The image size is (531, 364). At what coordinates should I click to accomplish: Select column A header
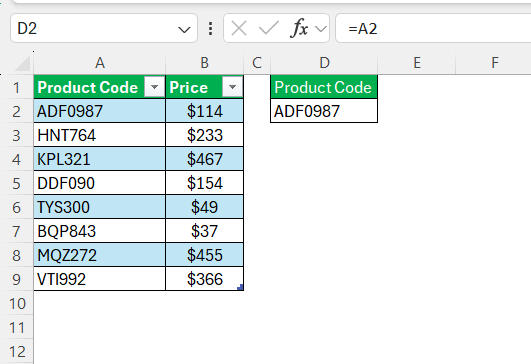click(100, 63)
